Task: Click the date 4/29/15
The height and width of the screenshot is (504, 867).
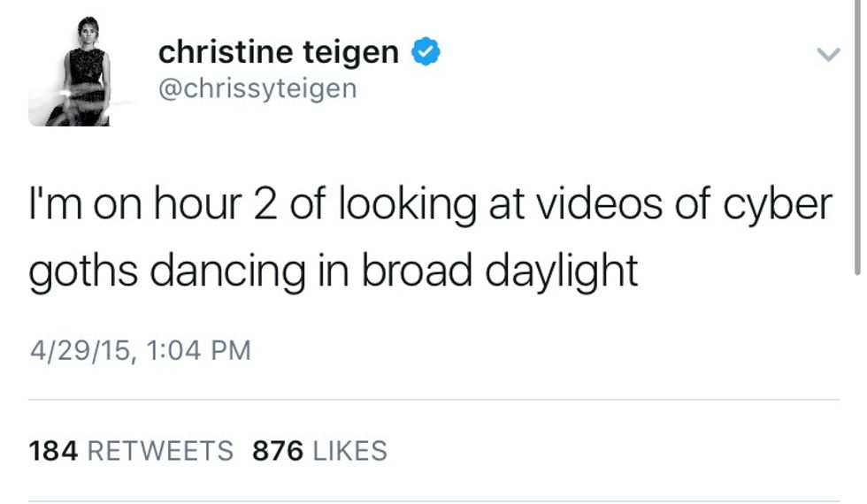Action: (x=79, y=350)
